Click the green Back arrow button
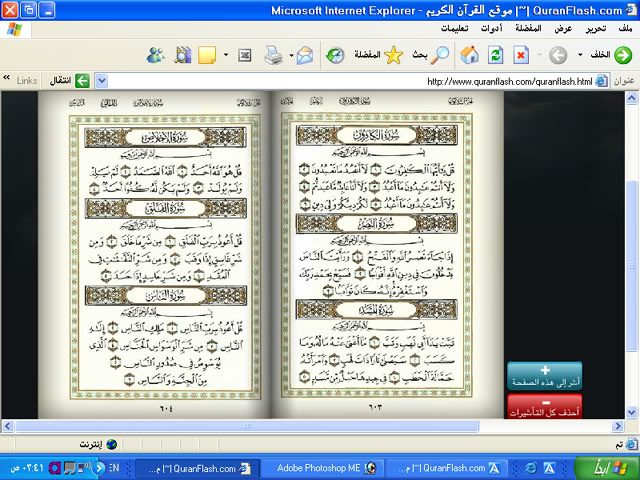The height and width of the screenshot is (480, 640). (622, 55)
